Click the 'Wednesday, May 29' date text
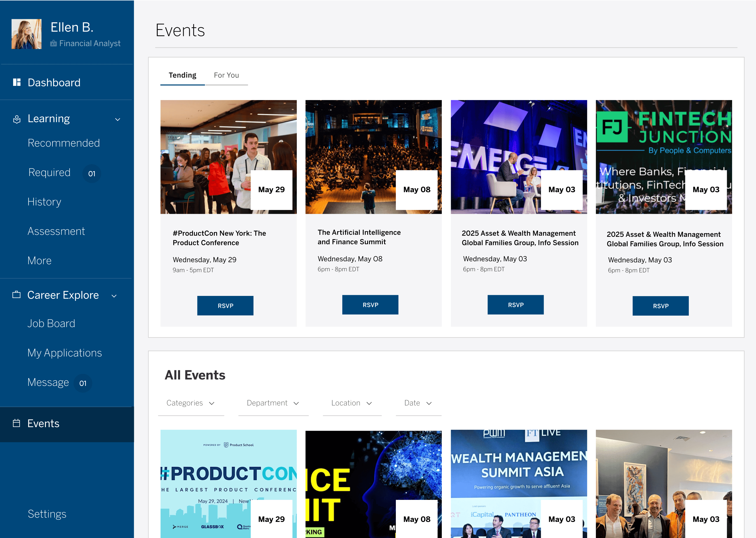The image size is (756, 538). click(205, 260)
